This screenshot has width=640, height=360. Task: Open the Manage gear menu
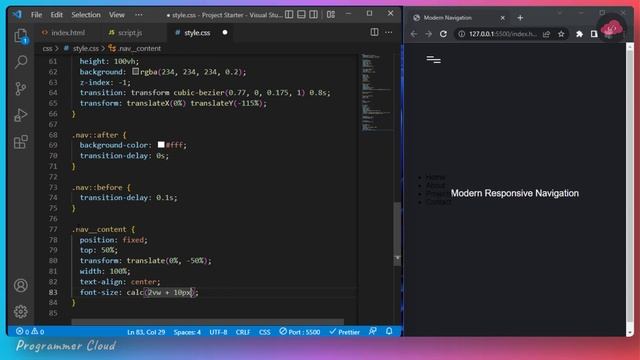tap(21, 311)
